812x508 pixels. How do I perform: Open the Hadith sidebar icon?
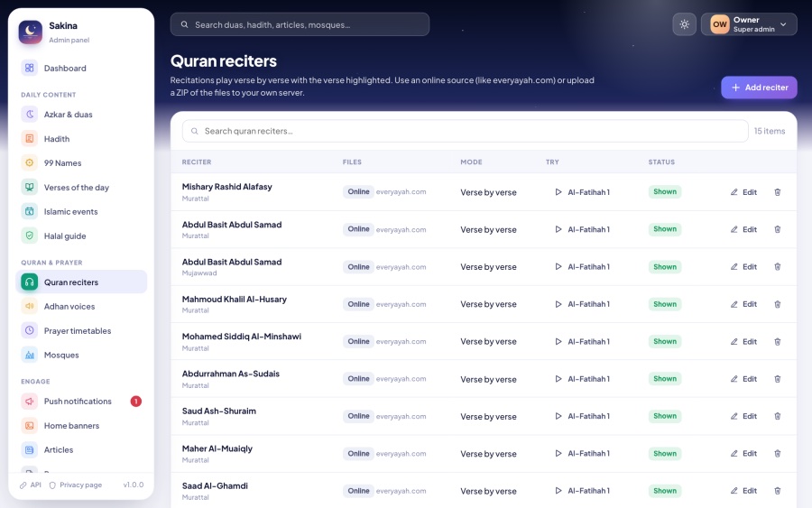point(30,139)
